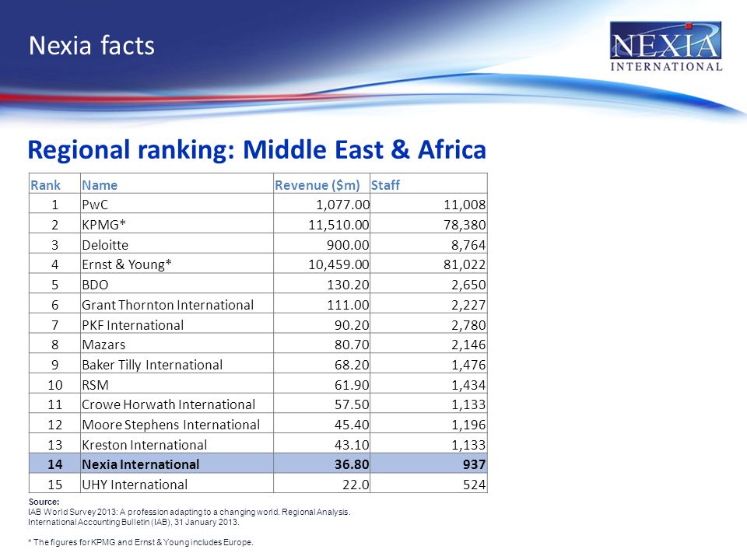Click Grant Thornton staff 2,227
The image size is (747, 560).
(468, 304)
